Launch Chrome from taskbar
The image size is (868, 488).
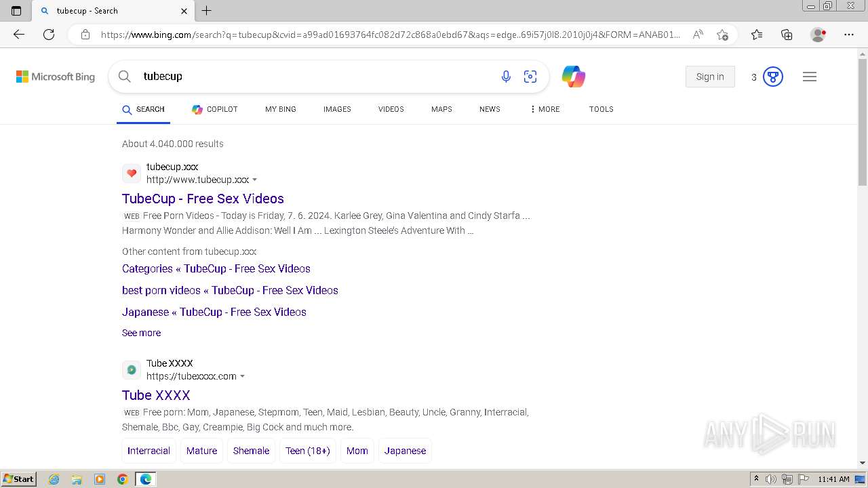coord(123,479)
